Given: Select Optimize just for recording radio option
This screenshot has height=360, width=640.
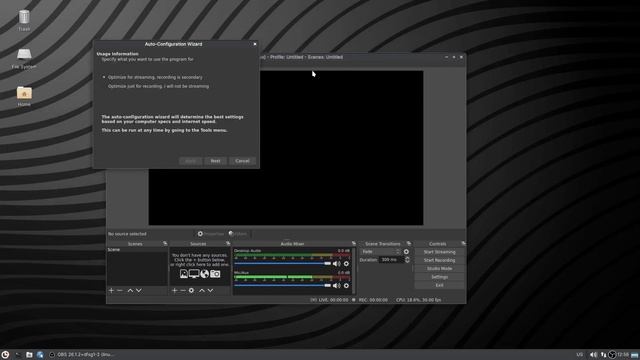Looking at the screenshot, I should [156, 86].
